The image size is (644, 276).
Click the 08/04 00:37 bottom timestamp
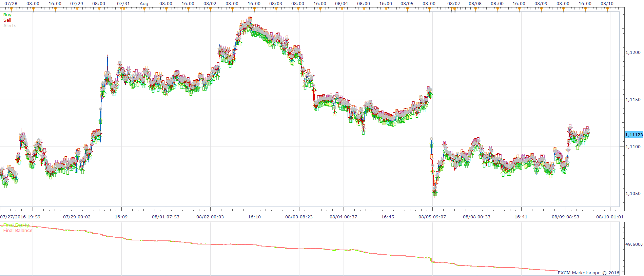(x=343, y=217)
